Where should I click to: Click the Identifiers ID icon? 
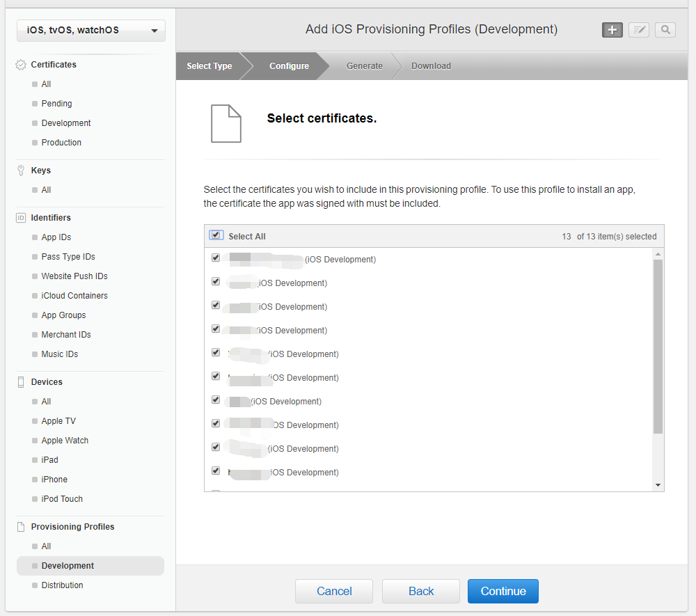(x=21, y=218)
